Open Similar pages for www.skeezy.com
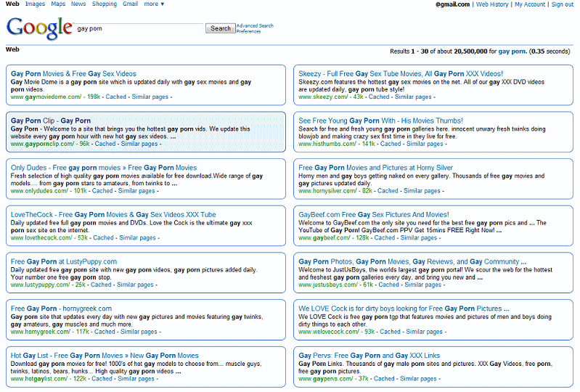580x392 pixels. 413,97
